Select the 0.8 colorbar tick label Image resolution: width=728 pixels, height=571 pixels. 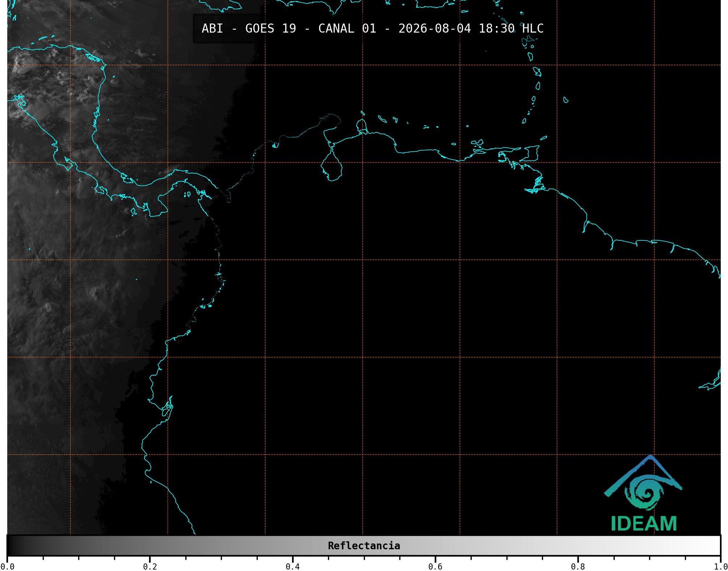[578, 567]
